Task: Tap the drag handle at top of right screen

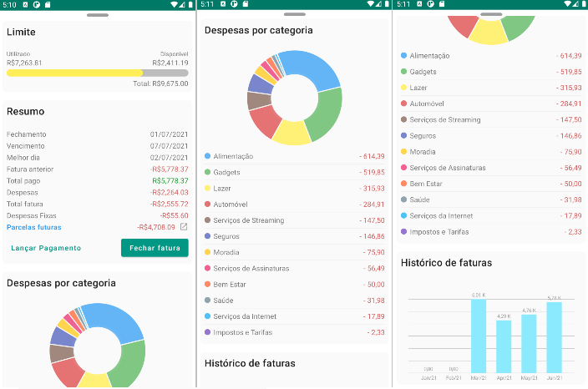Action: pyautogui.click(x=490, y=14)
